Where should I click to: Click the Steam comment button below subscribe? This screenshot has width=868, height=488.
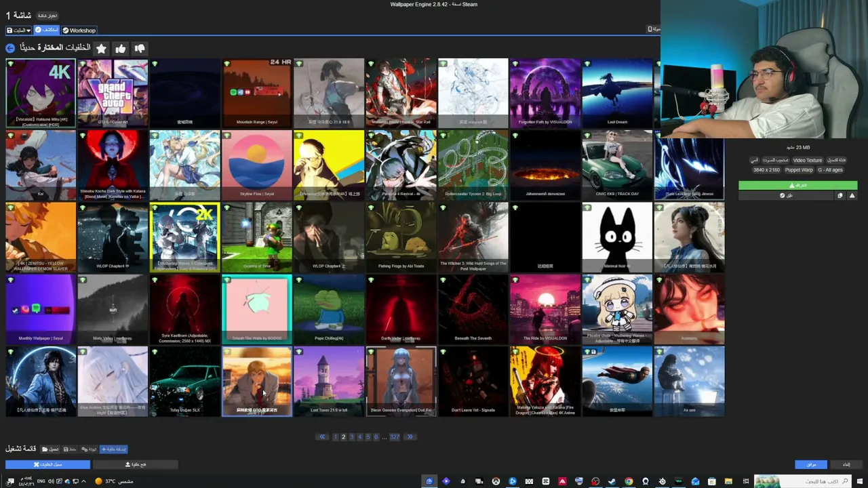pyautogui.click(x=785, y=196)
